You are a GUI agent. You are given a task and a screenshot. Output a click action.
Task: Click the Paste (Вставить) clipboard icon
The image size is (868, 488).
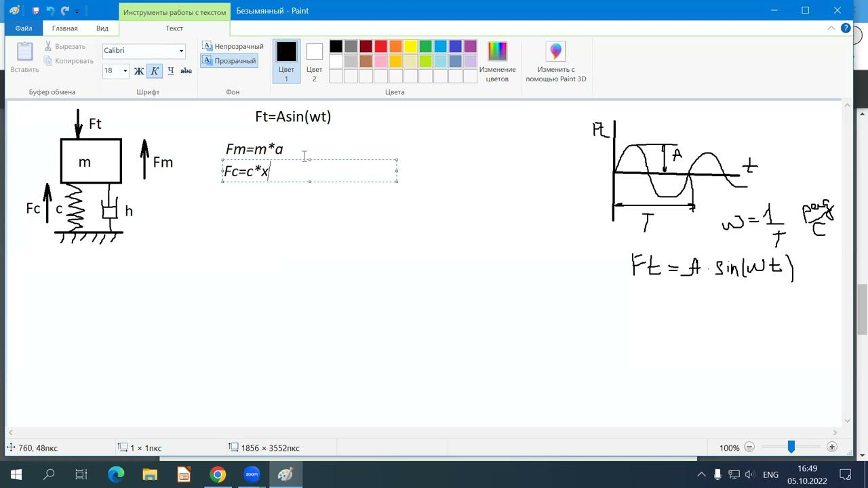click(x=24, y=52)
